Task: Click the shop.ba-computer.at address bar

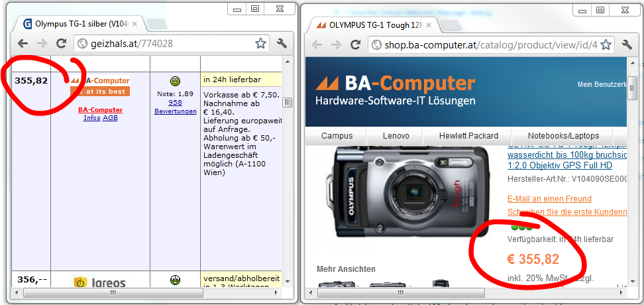Action: (492, 45)
